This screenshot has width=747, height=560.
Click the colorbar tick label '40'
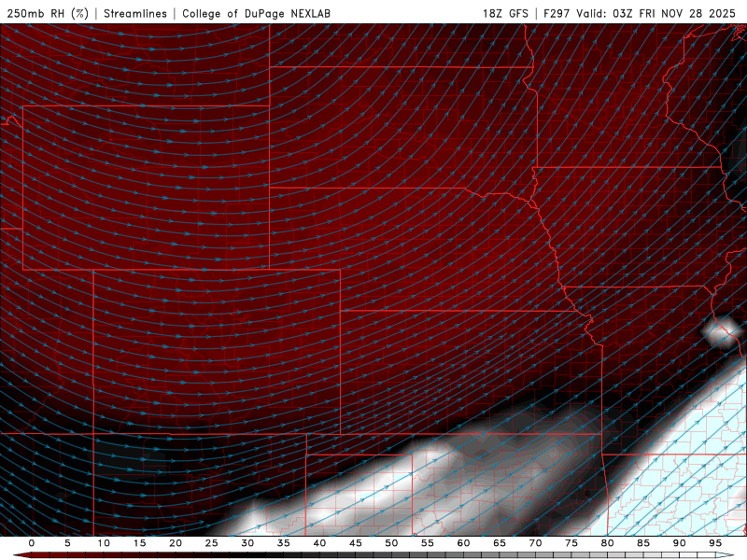pyautogui.click(x=319, y=543)
